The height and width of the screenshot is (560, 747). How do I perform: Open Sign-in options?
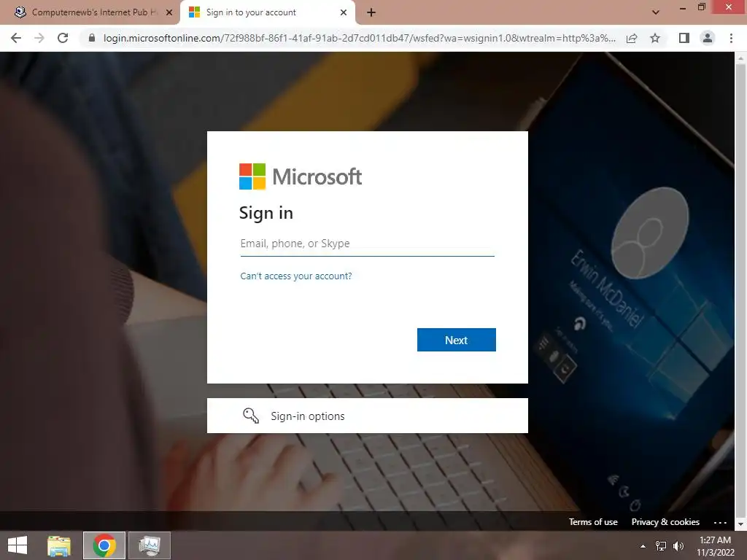click(x=368, y=416)
